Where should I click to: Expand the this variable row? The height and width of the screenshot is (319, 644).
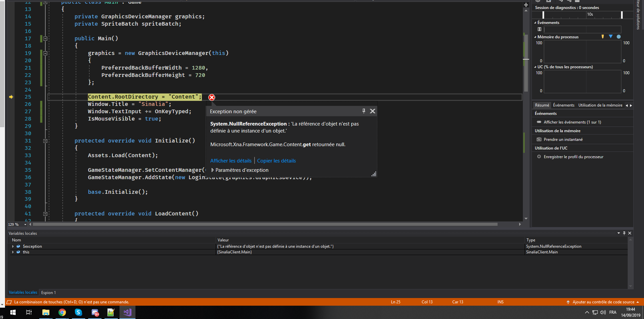[x=13, y=252]
